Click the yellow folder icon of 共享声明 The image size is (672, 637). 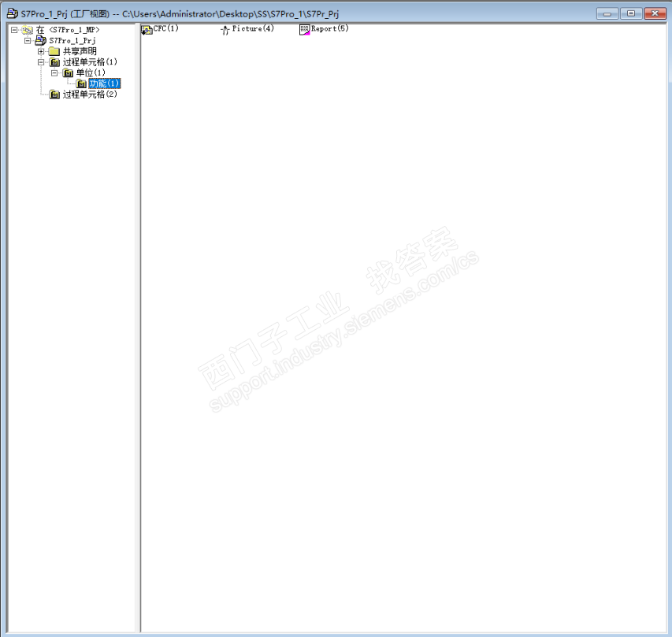pyautogui.click(x=54, y=51)
